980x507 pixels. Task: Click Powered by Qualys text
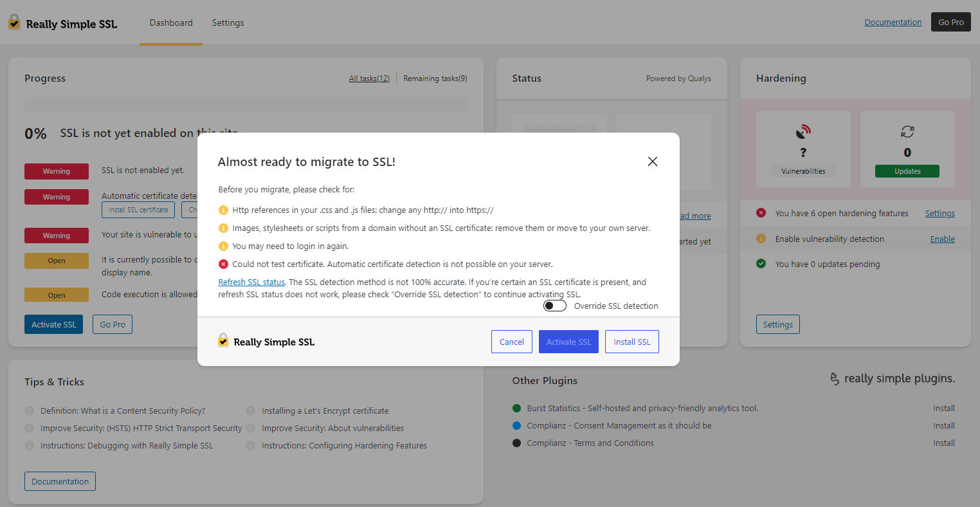point(678,78)
